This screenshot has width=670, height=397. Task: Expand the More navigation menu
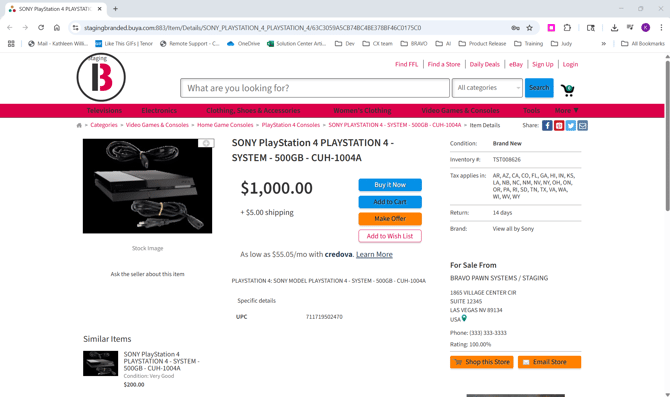[567, 110]
